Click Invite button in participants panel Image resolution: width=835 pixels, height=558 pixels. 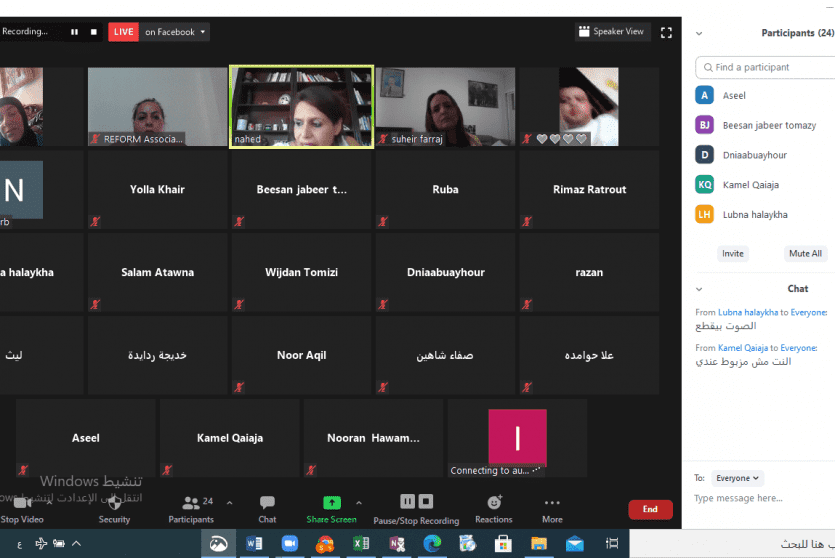click(733, 253)
